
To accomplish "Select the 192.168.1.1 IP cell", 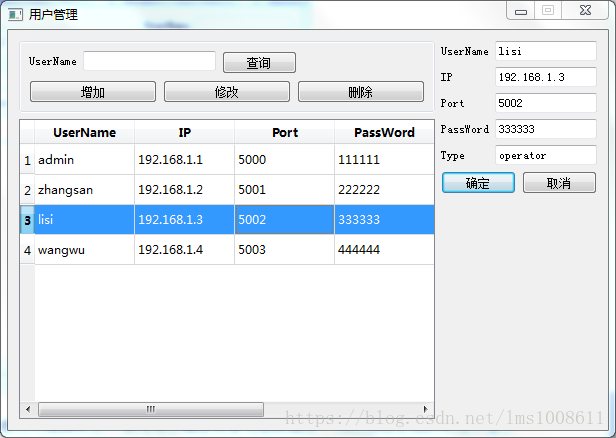I will click(184, 159).
